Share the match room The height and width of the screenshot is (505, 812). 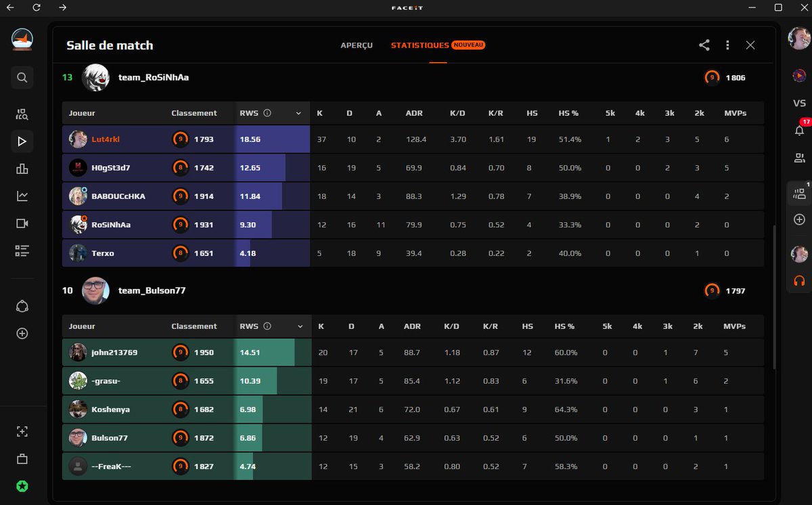704,45
